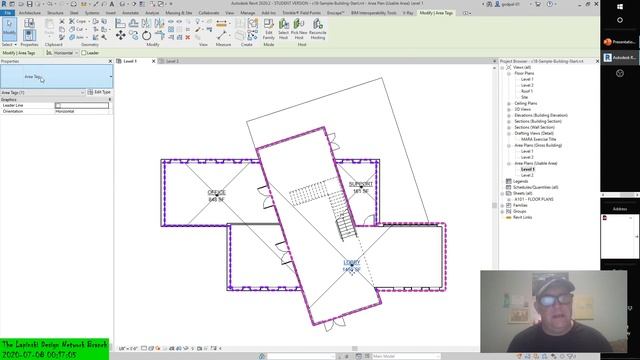Open the Area Tag type selector dropdown

point(110,77)
